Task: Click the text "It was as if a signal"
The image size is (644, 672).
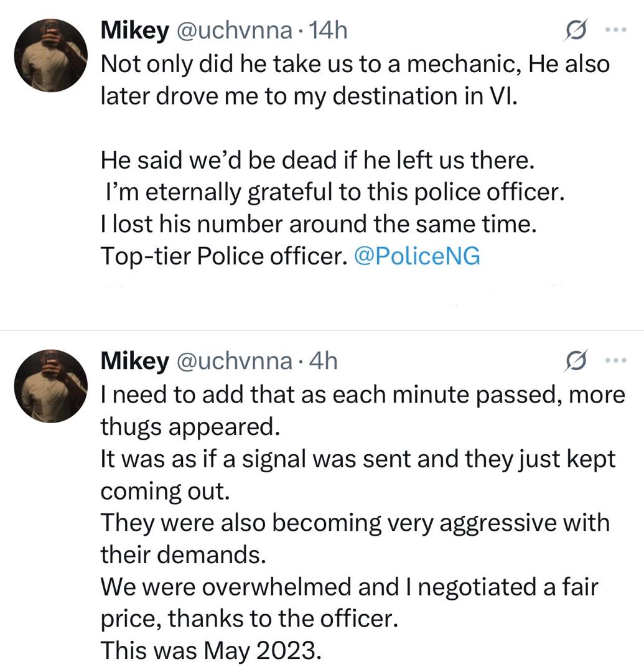Action: click(x=358, y=459)
